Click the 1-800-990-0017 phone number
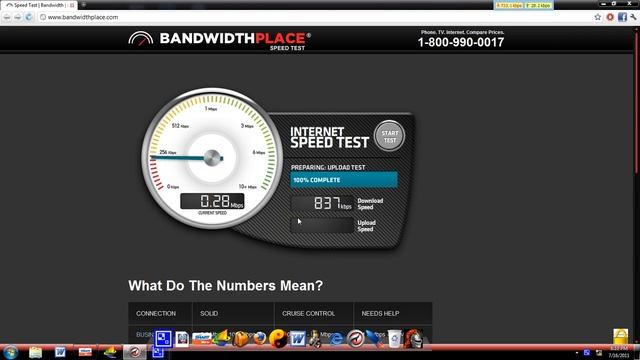Screen dimensions: 640x360 click(461, 42)
